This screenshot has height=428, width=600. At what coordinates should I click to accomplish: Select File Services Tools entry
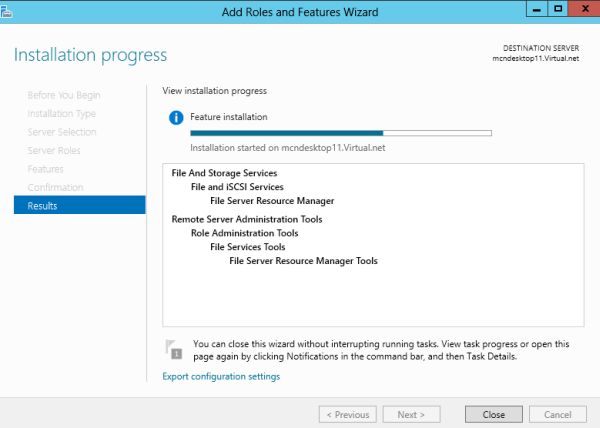248,247
